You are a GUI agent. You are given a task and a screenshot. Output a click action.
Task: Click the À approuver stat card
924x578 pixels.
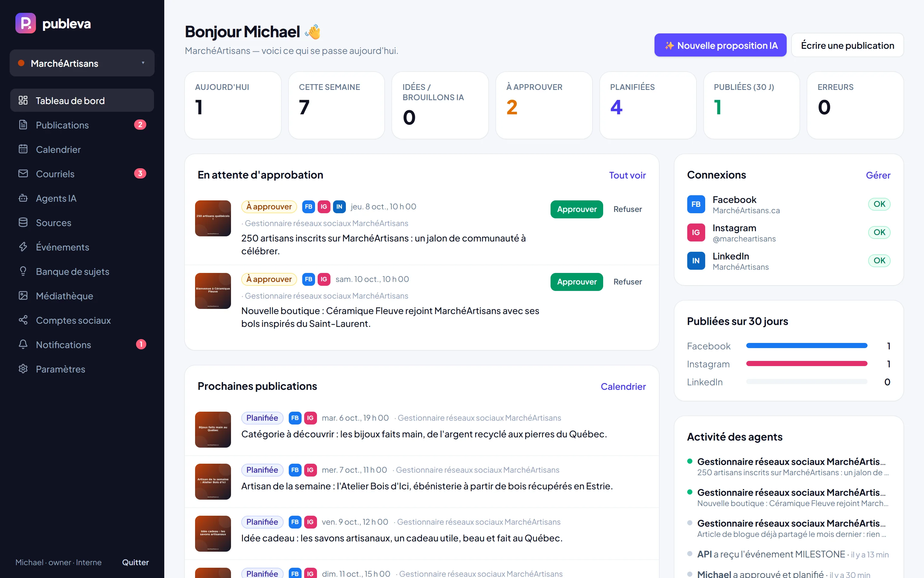point(544,105)
